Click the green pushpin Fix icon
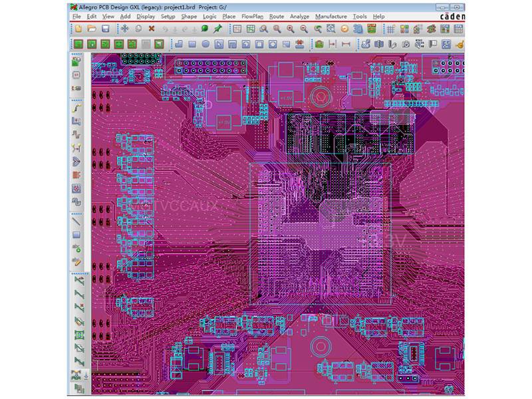 pyautogui.click(x=217, y=29)
